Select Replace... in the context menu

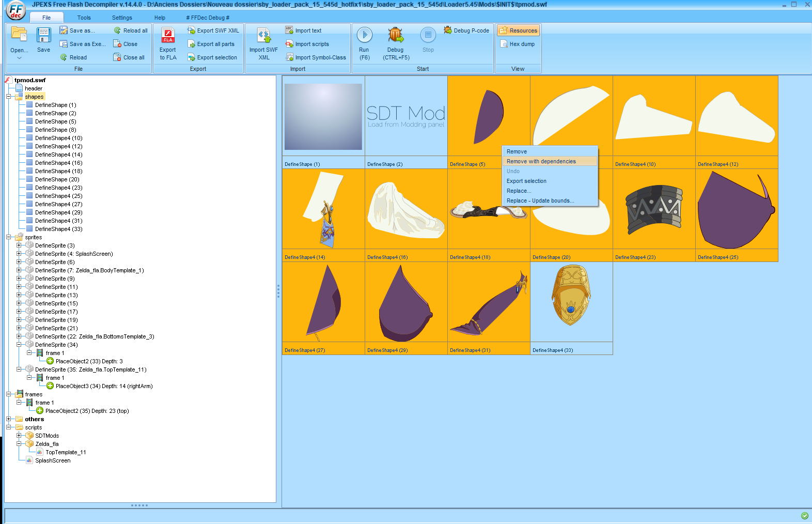(519, 191)
